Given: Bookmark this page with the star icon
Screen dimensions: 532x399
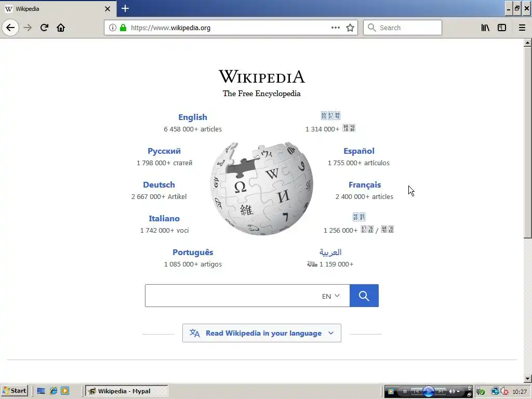Looking at the screenshot, I should point(350,28).
